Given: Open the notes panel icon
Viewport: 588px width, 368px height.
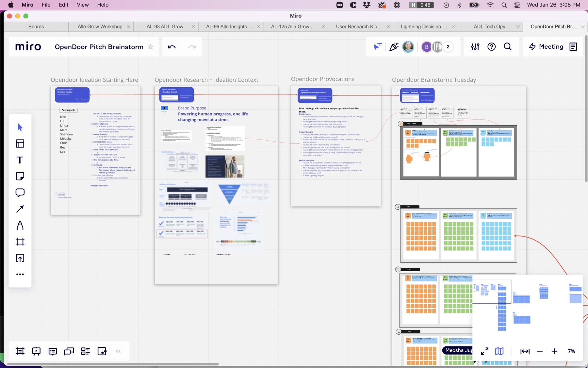Looking at the screenshot, I should (x=573, y=47).
